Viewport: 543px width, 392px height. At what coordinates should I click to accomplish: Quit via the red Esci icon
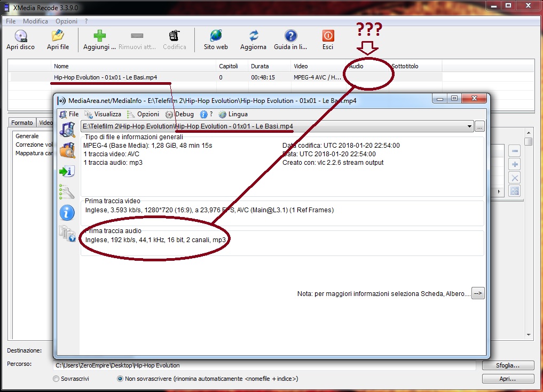click(328, 36)
